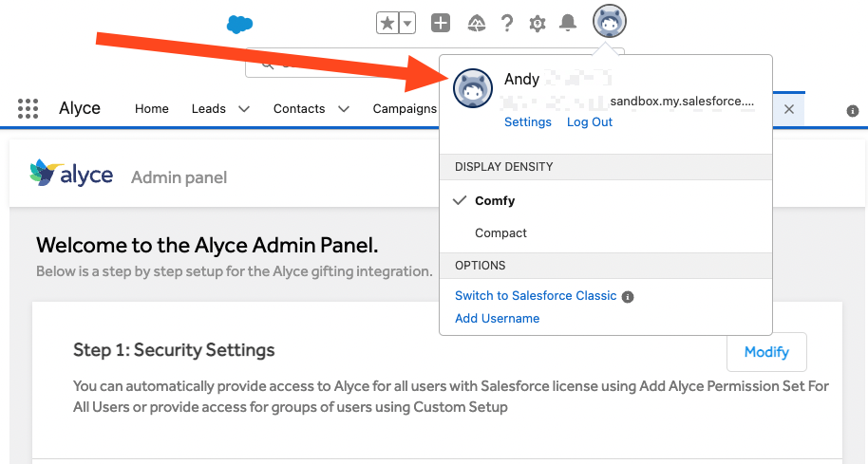Viewport: 868px width, 464px height.
Task: Open the Campaigns tab
Action: coord(405,108)
